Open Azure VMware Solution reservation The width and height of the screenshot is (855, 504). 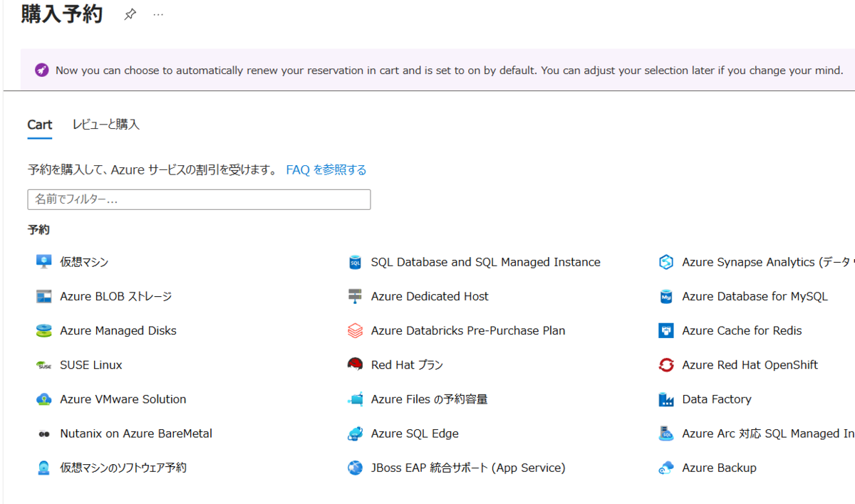click(44, 399)
